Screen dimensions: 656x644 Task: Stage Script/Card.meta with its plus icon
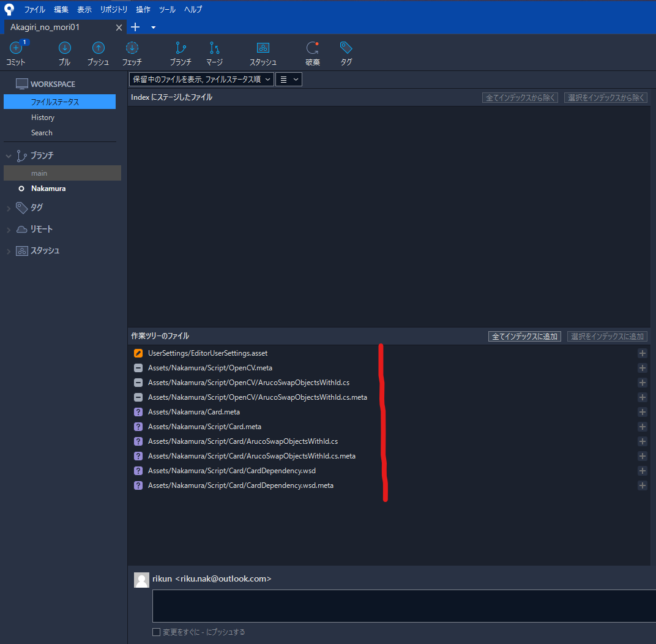(642, 427)
